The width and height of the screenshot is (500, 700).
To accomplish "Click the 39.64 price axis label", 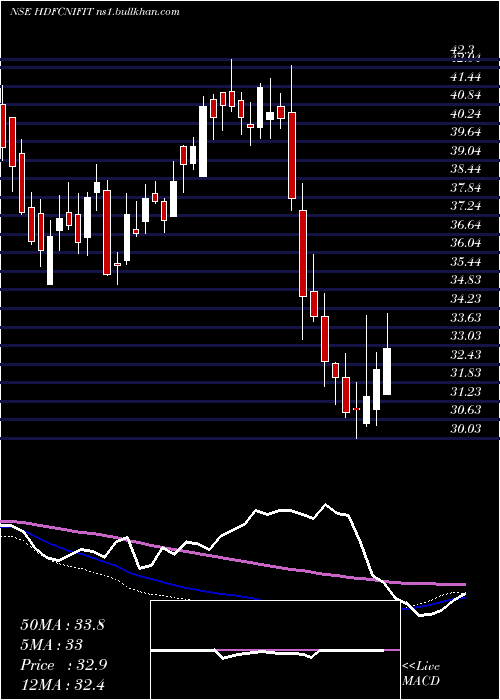I will click(466, 133).
